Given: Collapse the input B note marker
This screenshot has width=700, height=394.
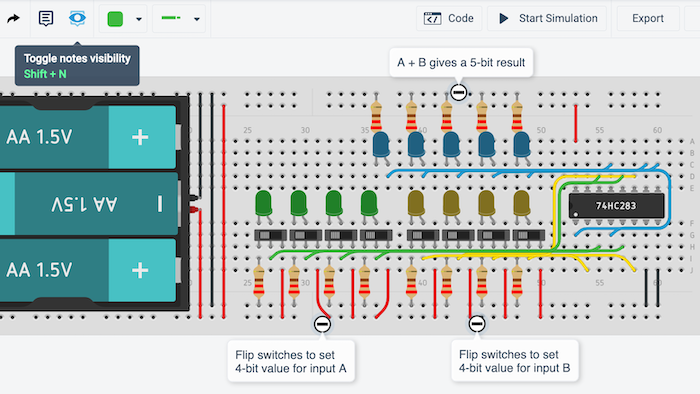Looking at the screenshot, I should (477, 323).
